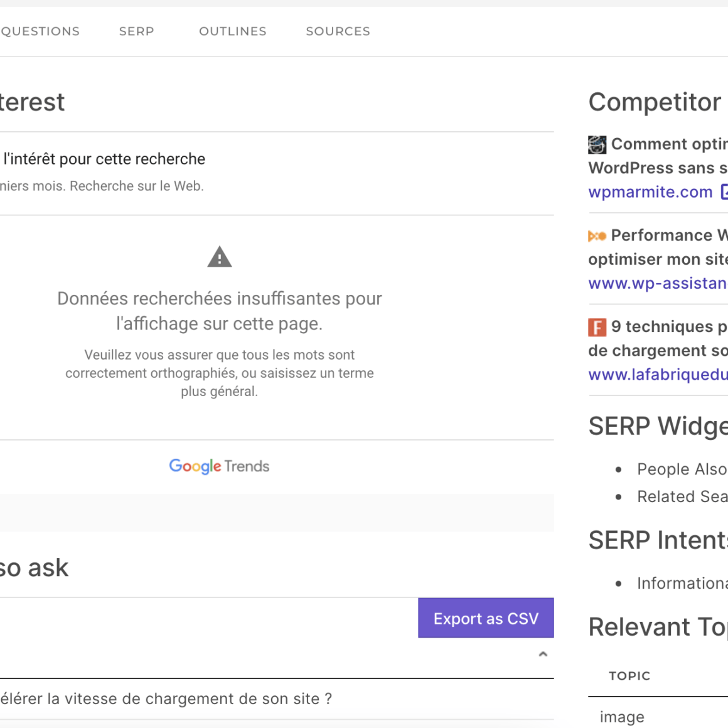Collapse the questions list with the chevron

pyautogui.click(x=543, y=654)
